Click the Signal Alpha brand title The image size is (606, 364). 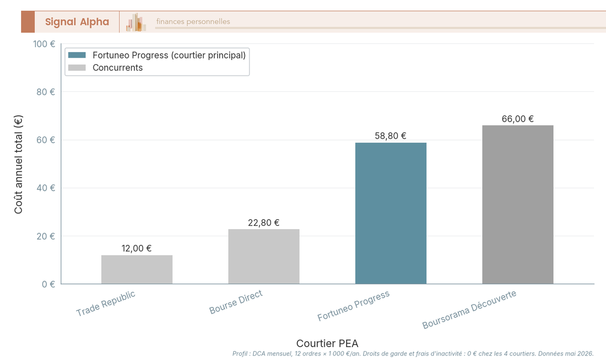pos(77,22)
